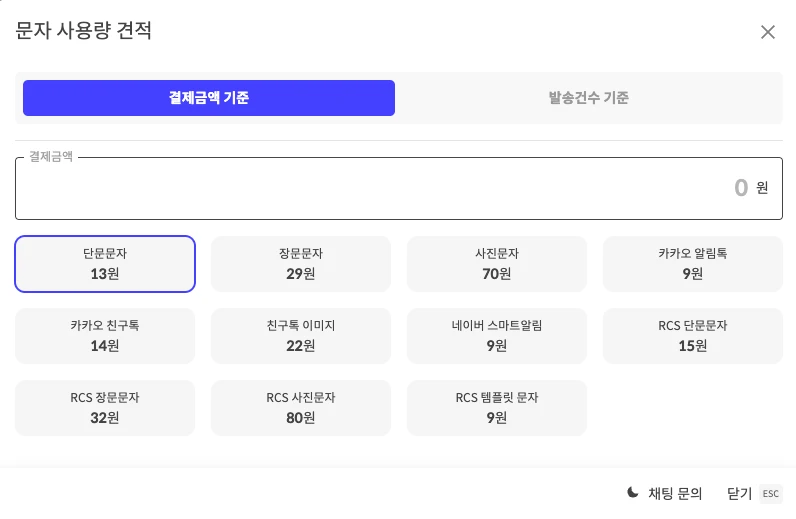Screen dimensions: 796x519
Task: Close the 문자 사용량 견적 dialog with X icon
Action: [768, 32]
